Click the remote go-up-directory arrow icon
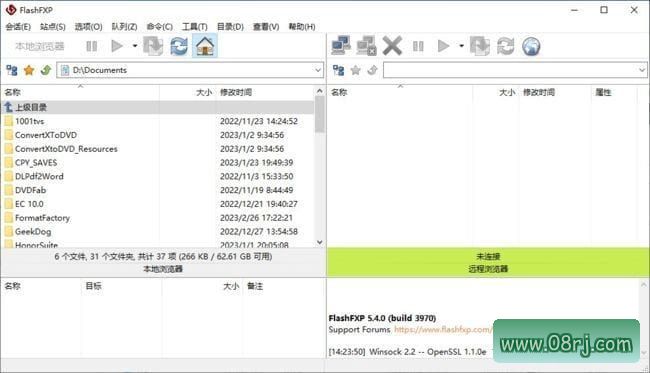The width and height of the screenshot is (650, 373). click(x=372, y=70)
